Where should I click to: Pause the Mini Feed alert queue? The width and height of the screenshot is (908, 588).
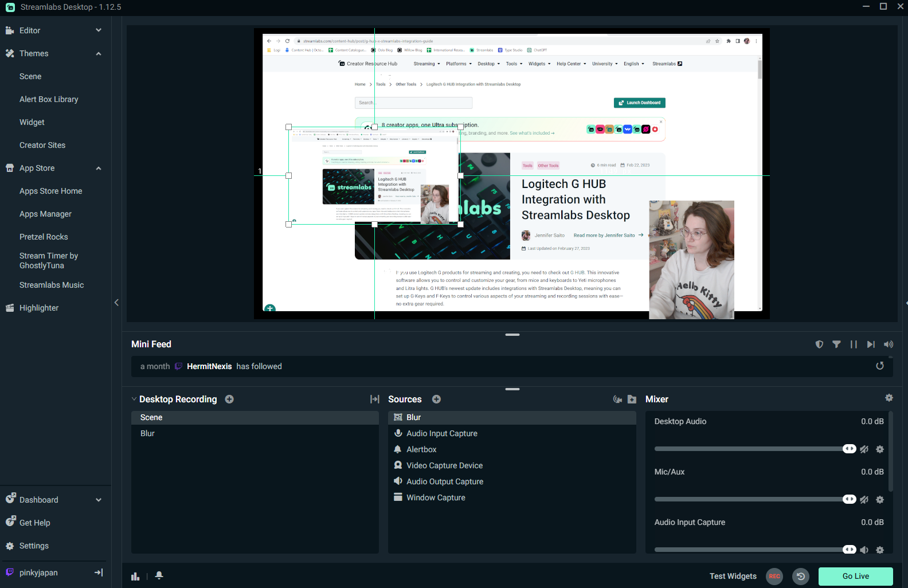(854, 344)
